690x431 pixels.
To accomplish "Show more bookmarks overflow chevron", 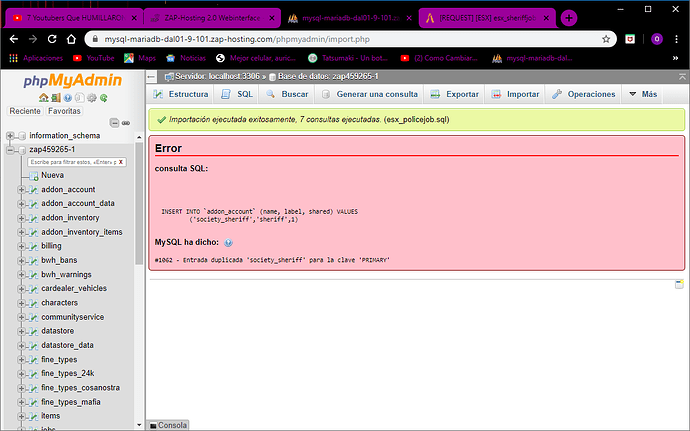I will click(x=675, y=58).
